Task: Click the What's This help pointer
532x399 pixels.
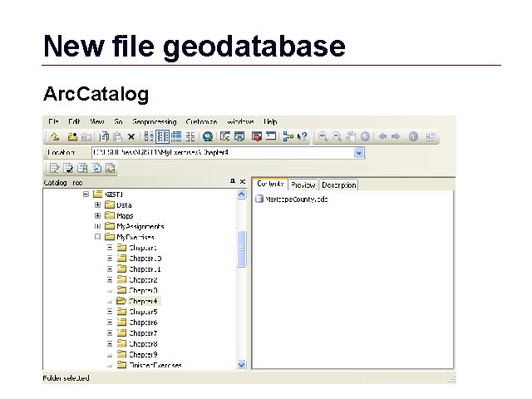Action: tap(302, 136)
